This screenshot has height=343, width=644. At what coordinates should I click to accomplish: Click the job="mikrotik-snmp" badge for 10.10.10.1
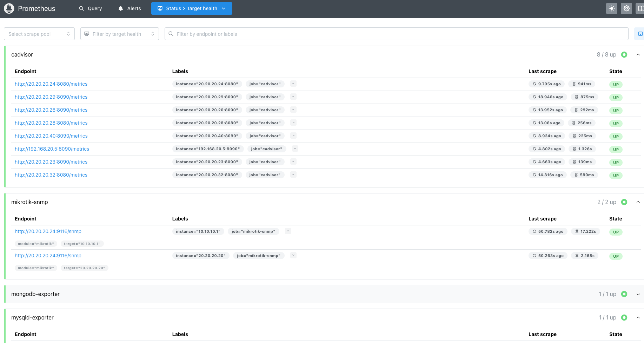[253, 231]
